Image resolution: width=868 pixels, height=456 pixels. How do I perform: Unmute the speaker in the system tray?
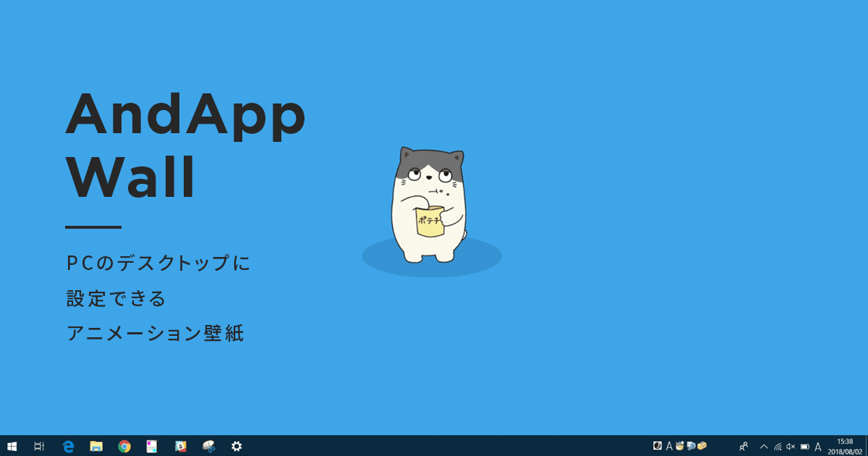791,446
